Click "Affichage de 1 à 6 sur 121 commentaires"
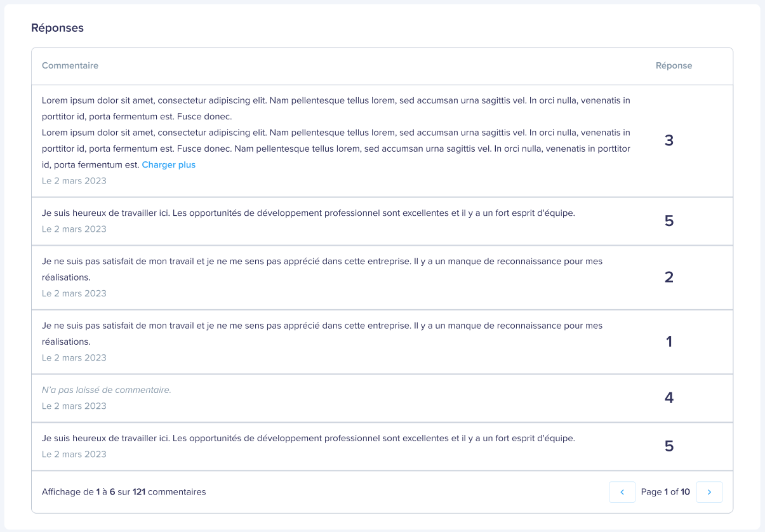The width and height of the screenshot is (765, 532). 124,492
